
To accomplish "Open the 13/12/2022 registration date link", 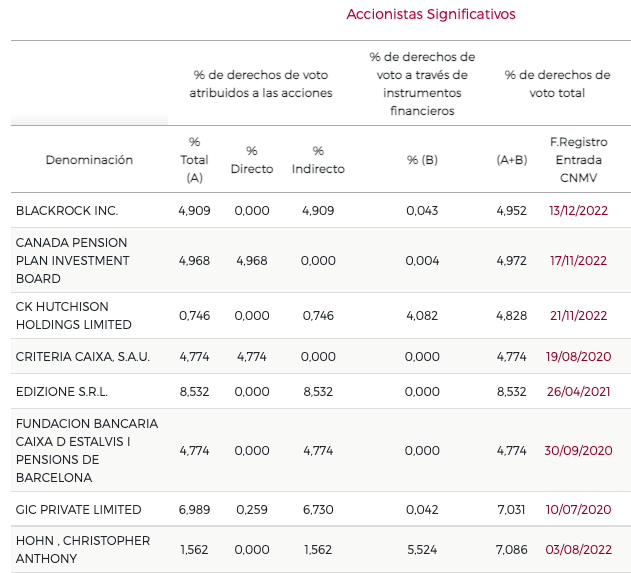I will tap(578, 211).
